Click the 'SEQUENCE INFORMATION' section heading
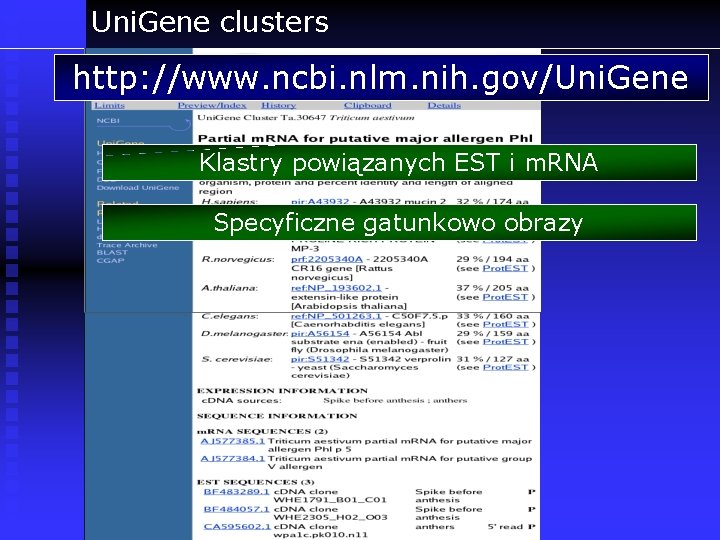This screenshot has width=720, height=540. click(x=277, y=416)
